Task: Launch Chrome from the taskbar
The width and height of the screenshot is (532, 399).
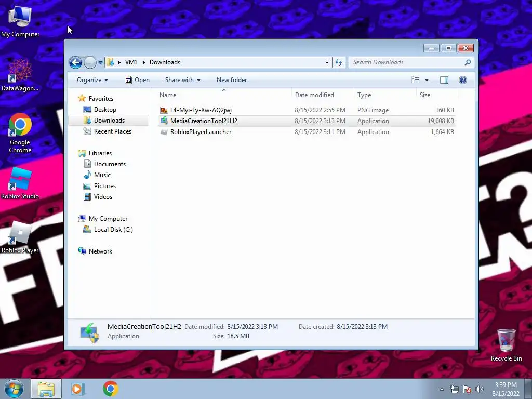Action: tap(111, 389)
